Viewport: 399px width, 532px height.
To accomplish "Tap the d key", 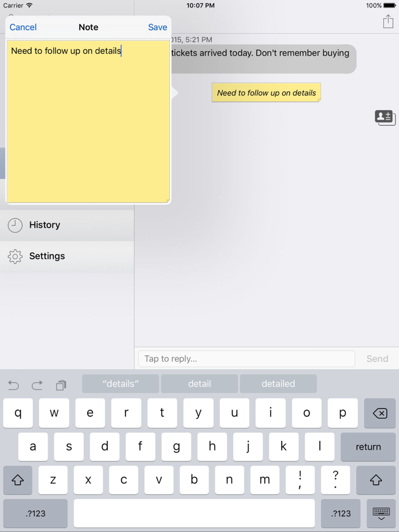I will 105,447.
